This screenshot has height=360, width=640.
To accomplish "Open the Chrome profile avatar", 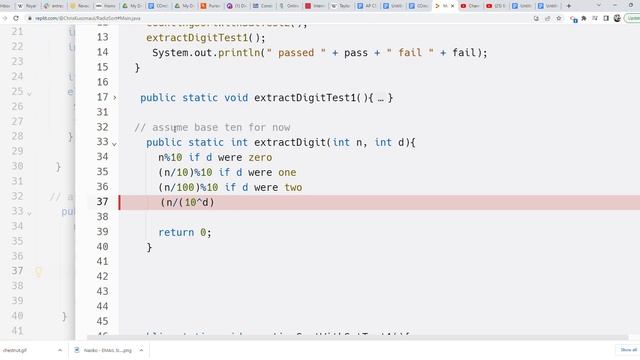I will point(617,18).
